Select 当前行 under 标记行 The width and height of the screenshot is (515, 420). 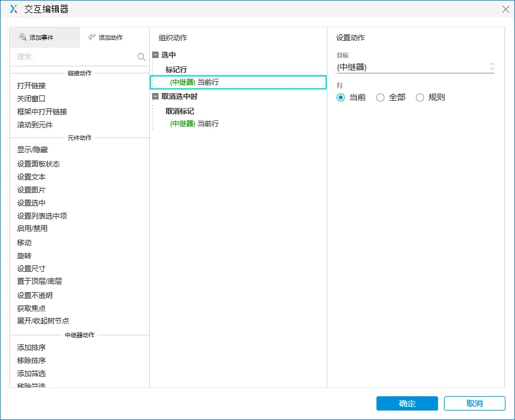click(x=239, y=82)
